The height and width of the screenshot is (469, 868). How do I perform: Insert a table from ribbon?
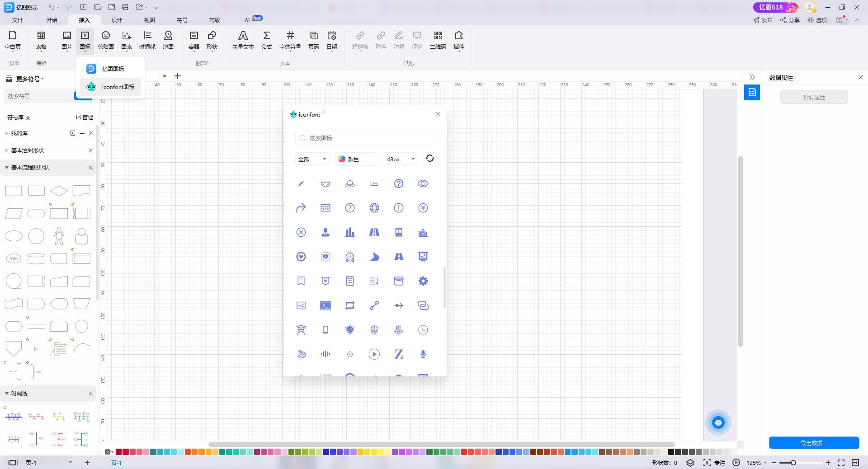(x=41, y=41)
